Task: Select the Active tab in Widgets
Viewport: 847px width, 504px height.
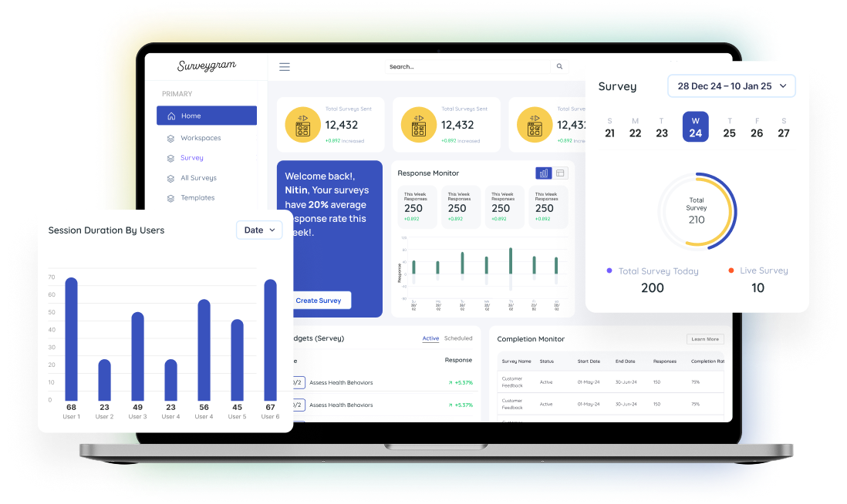Action: [432, 338]
